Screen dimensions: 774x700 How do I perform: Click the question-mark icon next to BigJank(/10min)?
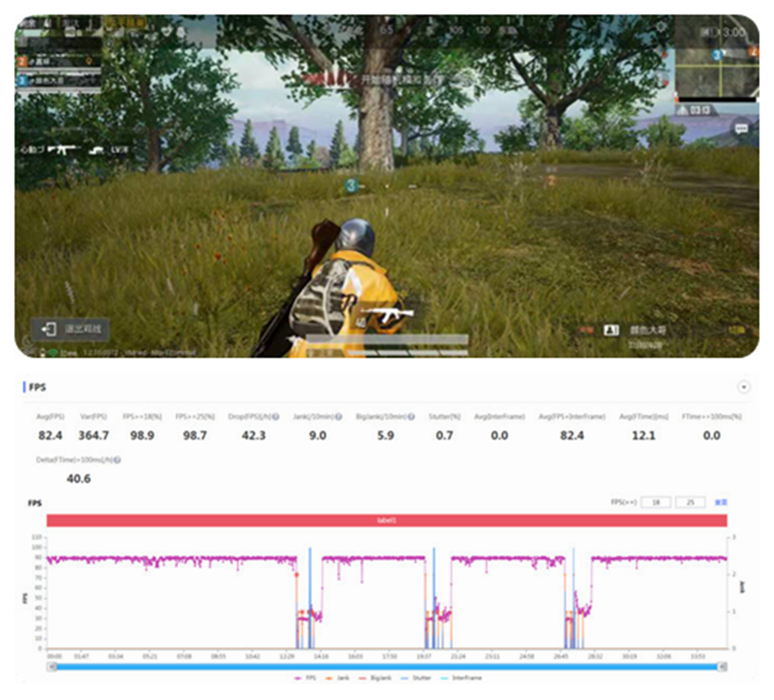411,417
